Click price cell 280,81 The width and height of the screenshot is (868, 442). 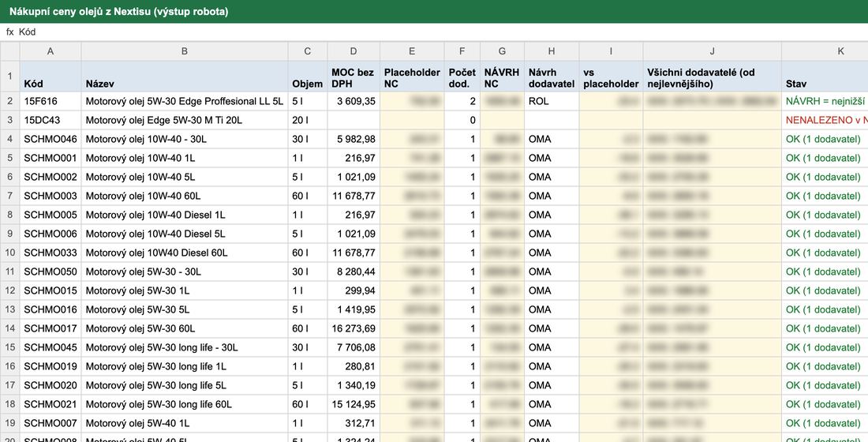click(x=354, y=366)
